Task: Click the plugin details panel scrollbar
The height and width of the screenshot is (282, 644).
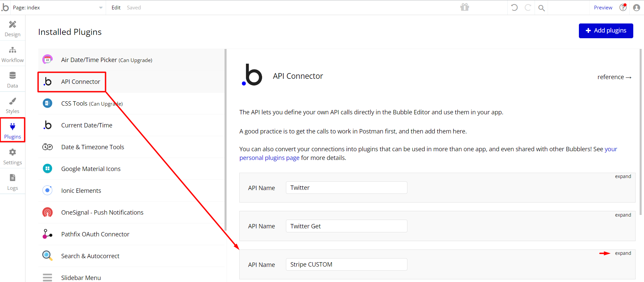Action: click(x=640, y=132)
